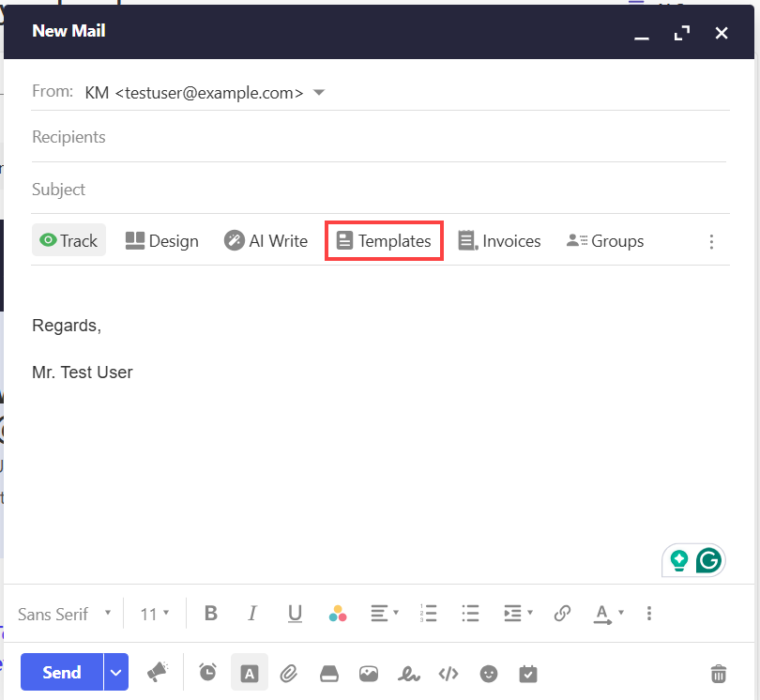Viewport: 760px width, 700px height.
Task: Launch AI Write assistant
Action: [x=266, y=241]
